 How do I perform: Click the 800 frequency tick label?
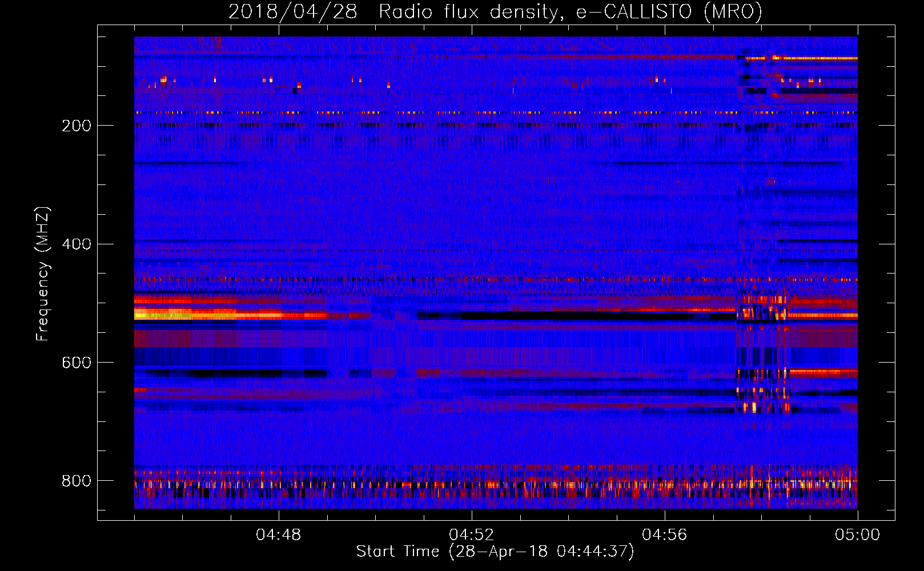[77, 481]
